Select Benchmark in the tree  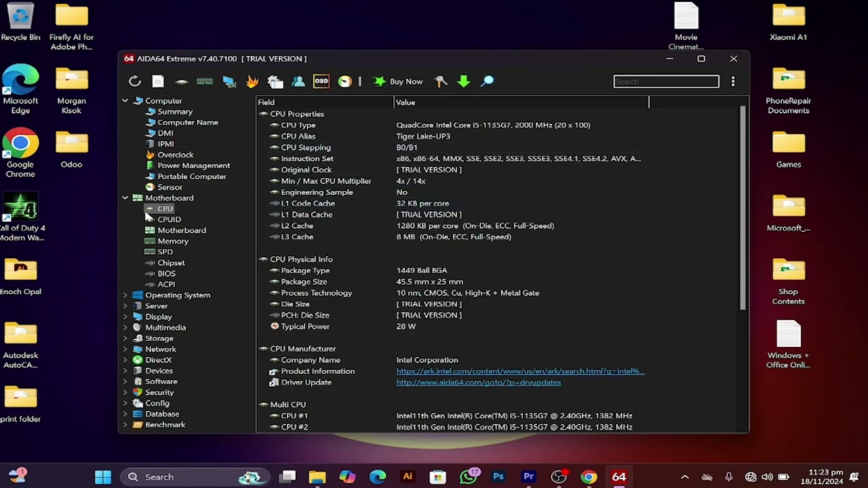click(165, 425)
